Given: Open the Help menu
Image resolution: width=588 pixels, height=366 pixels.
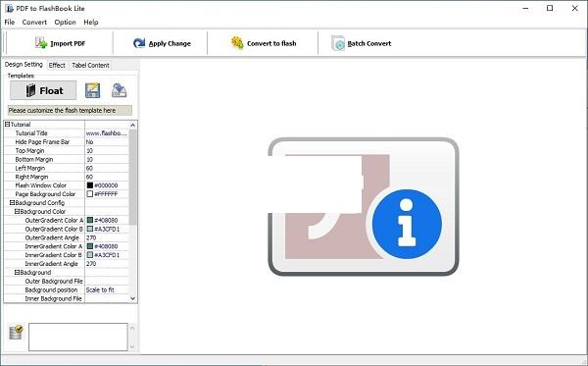Looking at the screenshot, I should pos(91,23).
